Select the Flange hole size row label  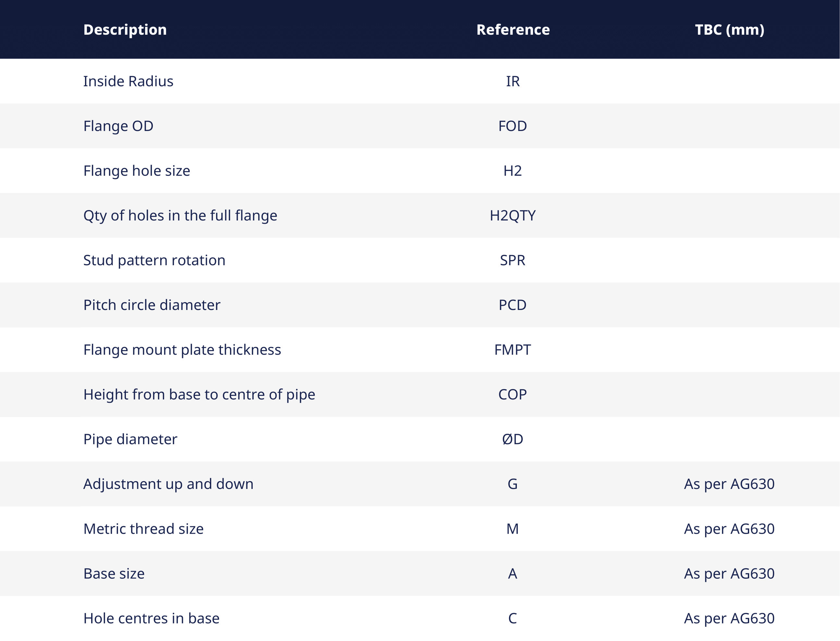coord(137,171)
